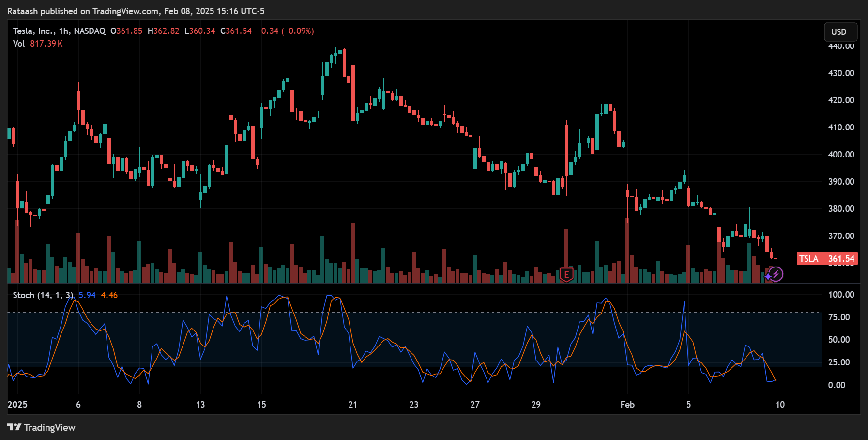Click the blue Stoch value 5.94

point(87,295)
